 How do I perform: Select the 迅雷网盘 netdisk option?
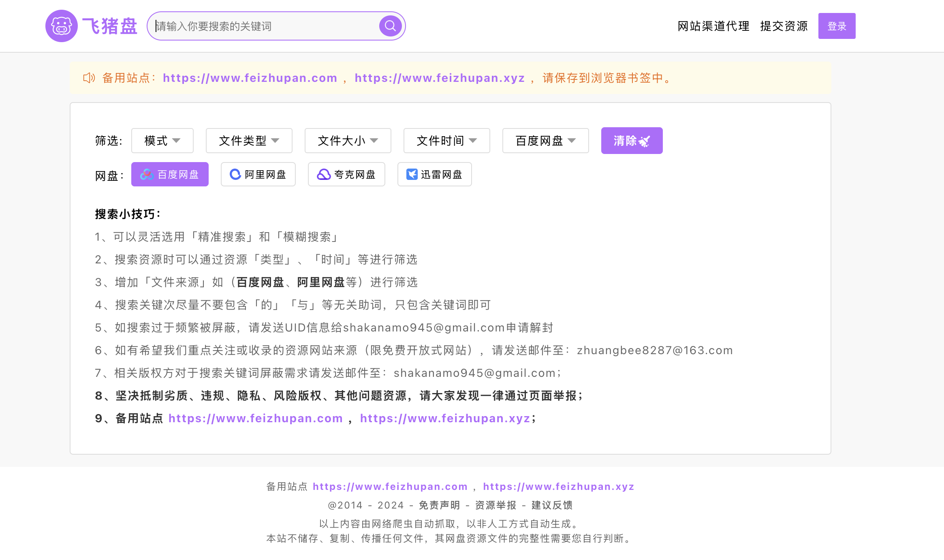point(434,175)
